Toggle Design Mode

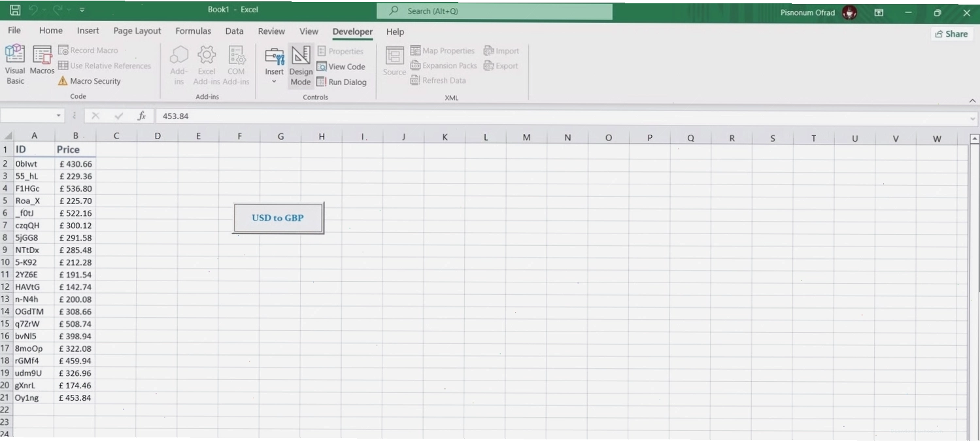[301, 65]
